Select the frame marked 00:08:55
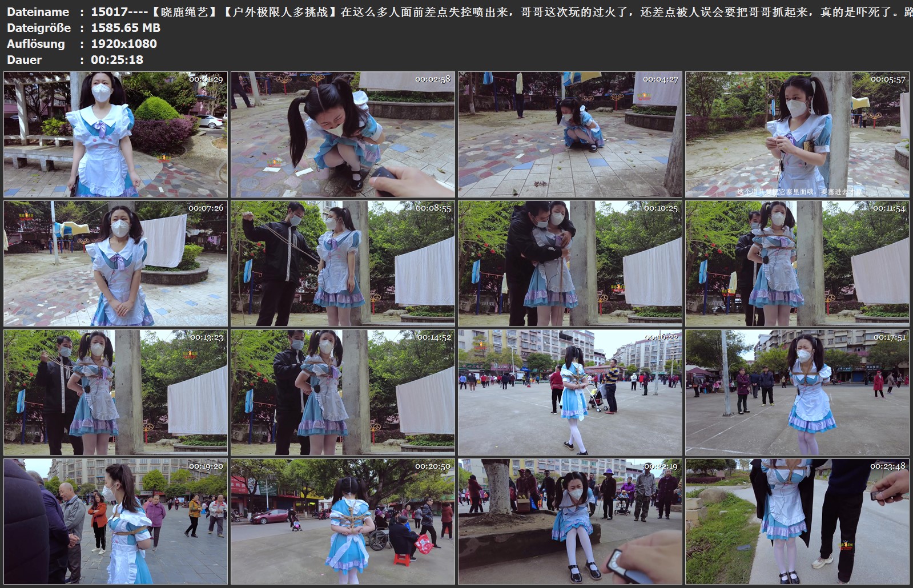This screenshot has width=913, height=588. (x=343, y=263)
